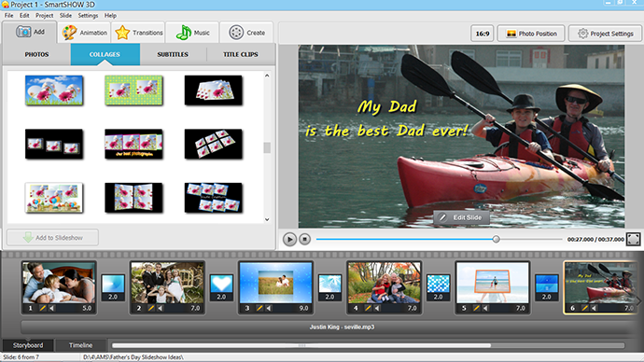The image size is (644, 362).
Task: Click collage list scroll down arrow
Action: (267, 219)
